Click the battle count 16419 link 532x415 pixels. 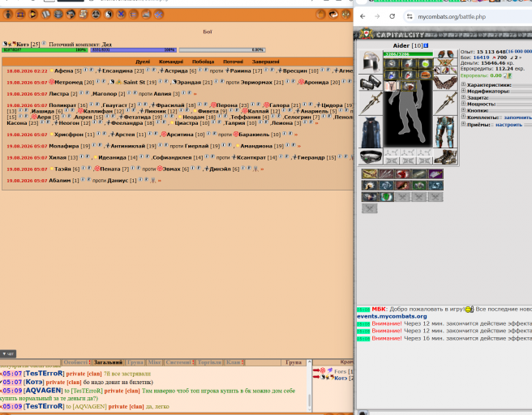(481, 58)
